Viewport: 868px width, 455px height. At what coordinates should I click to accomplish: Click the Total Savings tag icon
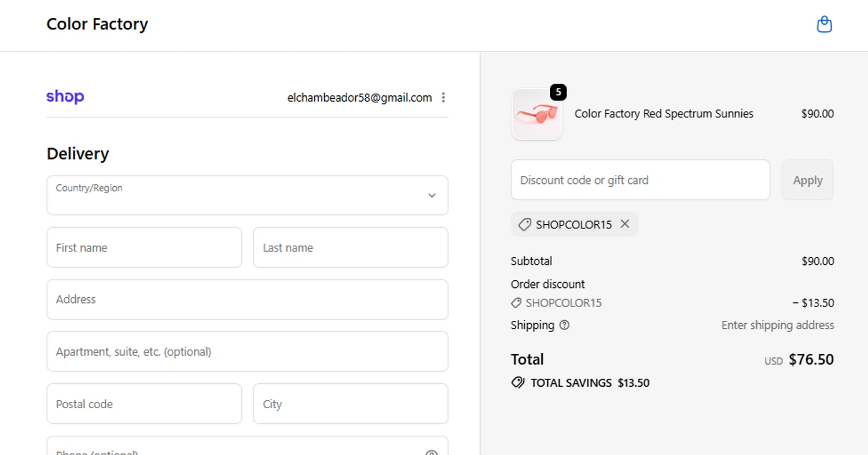coord(518,383)
